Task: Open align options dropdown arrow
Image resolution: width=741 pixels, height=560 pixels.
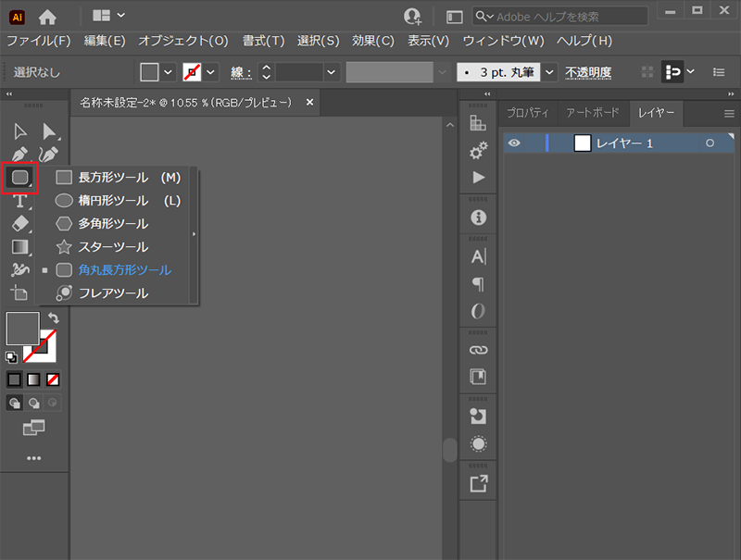Action: (x=690, y=72)
